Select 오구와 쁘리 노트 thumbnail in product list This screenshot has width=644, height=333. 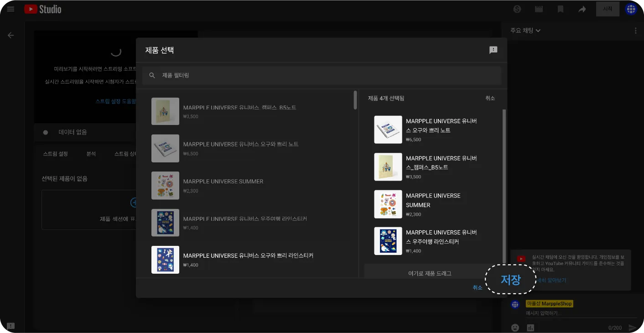pyautogui.click(x=165, y=148)
